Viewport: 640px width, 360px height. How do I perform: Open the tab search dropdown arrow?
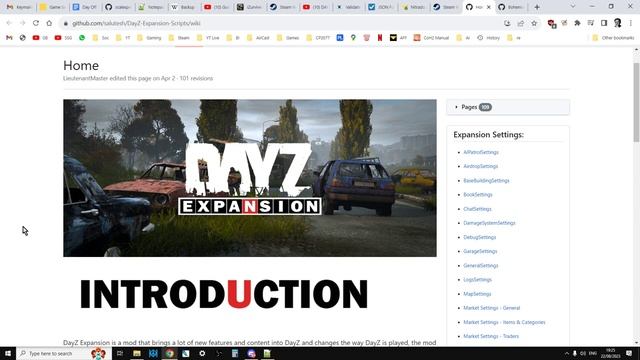pos(573,7)
